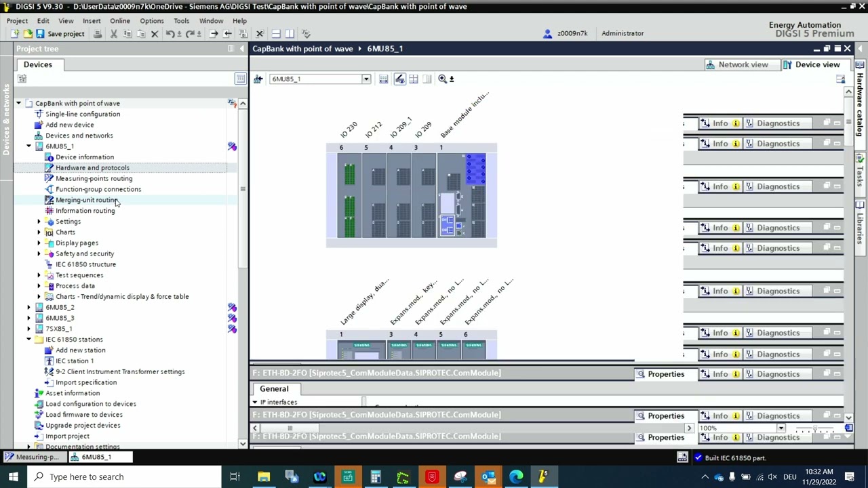Open IEC 61850 structure item
Screen dimensions: 868x488
click(x=85, y=264)
